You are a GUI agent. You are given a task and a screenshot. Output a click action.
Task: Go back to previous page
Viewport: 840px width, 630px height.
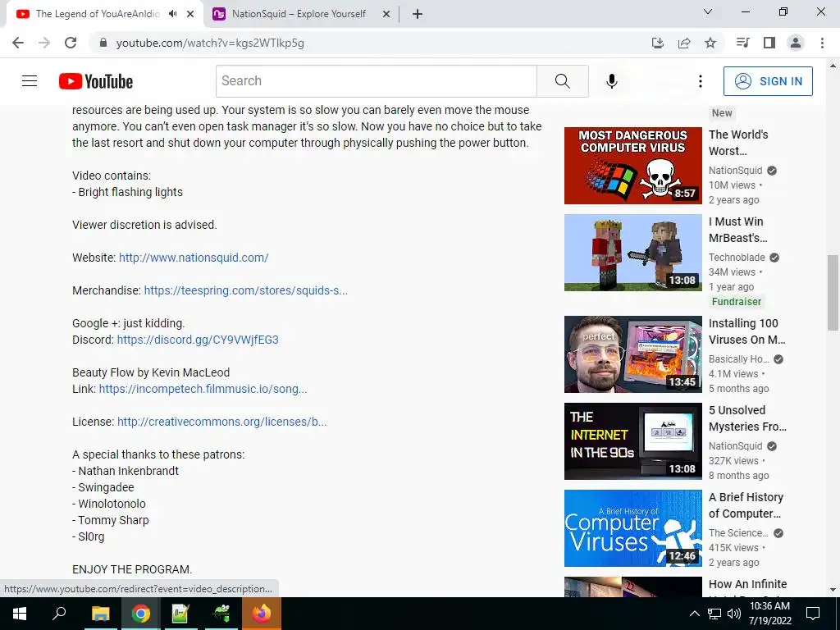(x=18, y=43)
